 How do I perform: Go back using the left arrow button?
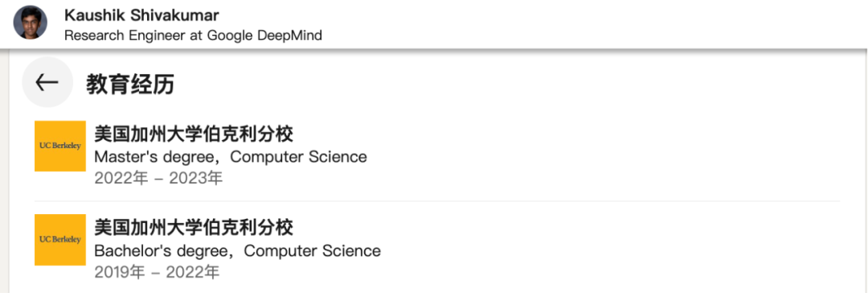click(47, 82)
